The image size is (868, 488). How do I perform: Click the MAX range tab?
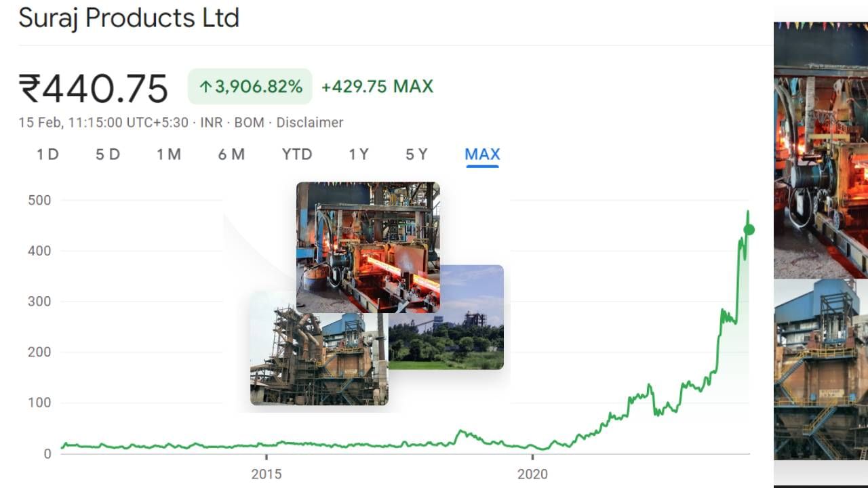482,155
